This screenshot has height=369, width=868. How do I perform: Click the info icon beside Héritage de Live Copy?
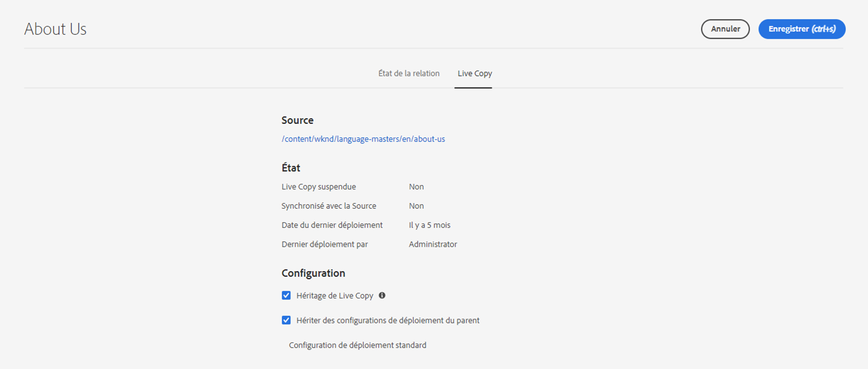click(382, 295)
